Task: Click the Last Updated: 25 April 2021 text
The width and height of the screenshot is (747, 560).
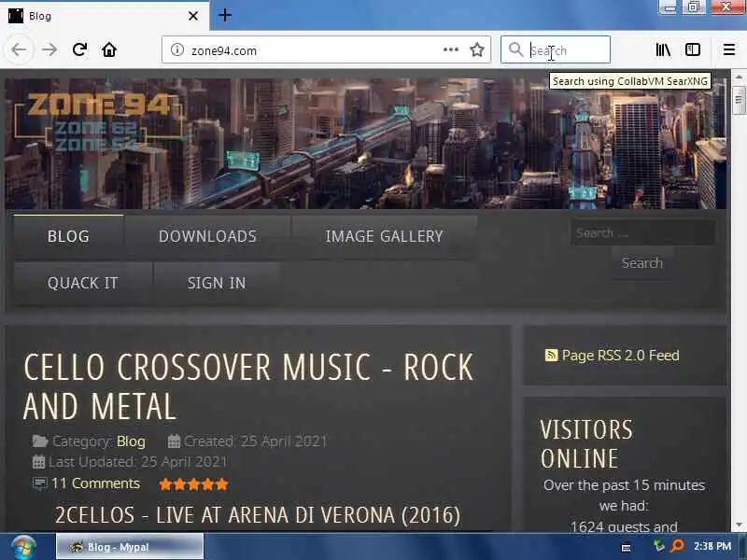Action: [x=137, y=462]
